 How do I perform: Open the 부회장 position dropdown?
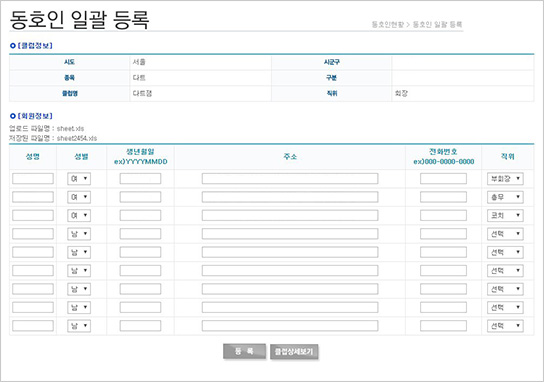[505, 179]
